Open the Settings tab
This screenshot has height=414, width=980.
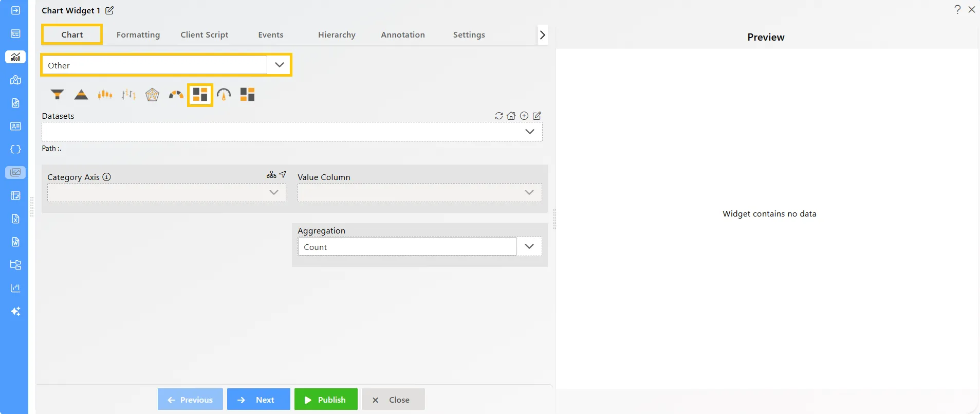tap(469, 34)
